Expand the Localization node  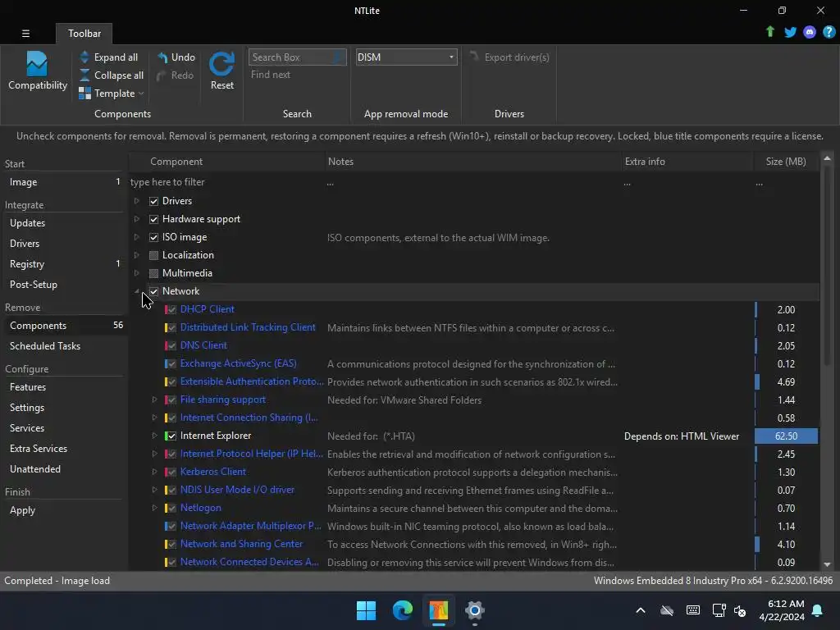tap(137, 255)
